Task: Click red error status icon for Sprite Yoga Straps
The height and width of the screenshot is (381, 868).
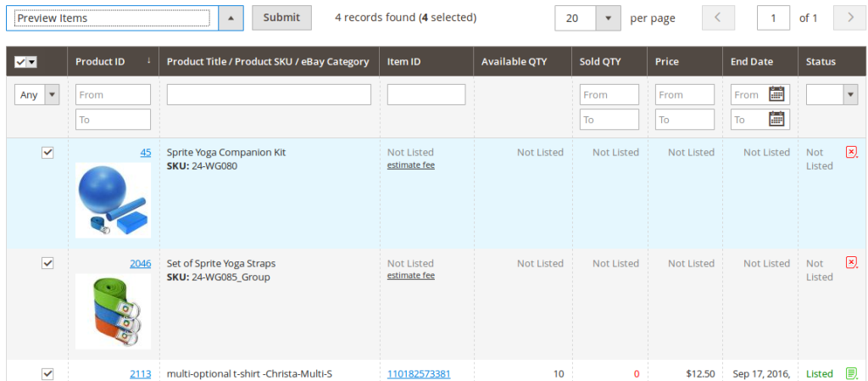Action: click(851, 263)
